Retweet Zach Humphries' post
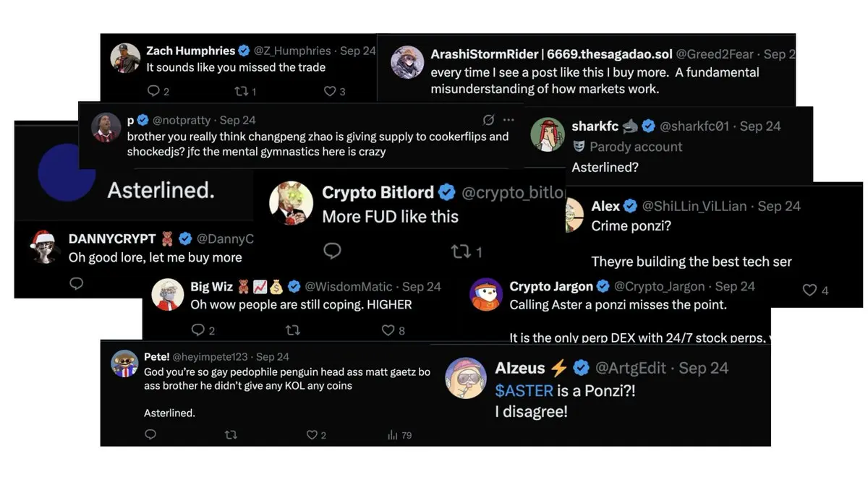The width and height of the screenshot is (868, 477). tap(241, 91)
